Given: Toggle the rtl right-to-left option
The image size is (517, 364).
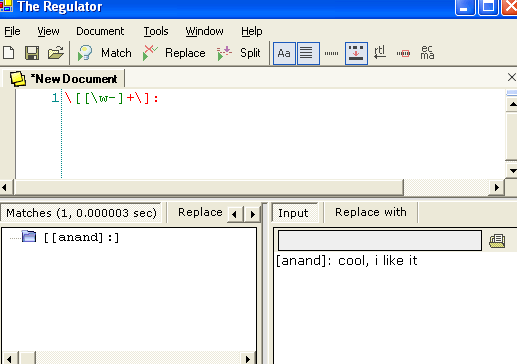Looking at the screenshot, I should (x=380, y=53).
